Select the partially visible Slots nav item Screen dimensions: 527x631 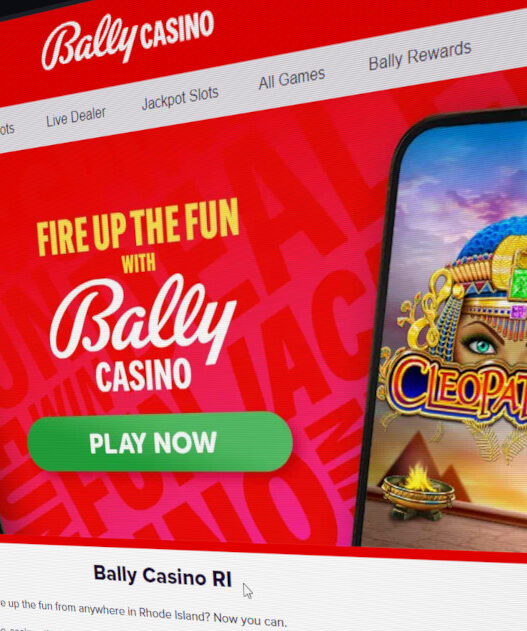pos(7,130)
